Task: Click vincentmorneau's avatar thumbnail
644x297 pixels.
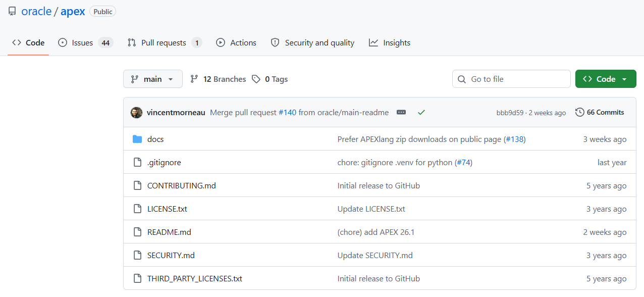Action: coord(136,113)
